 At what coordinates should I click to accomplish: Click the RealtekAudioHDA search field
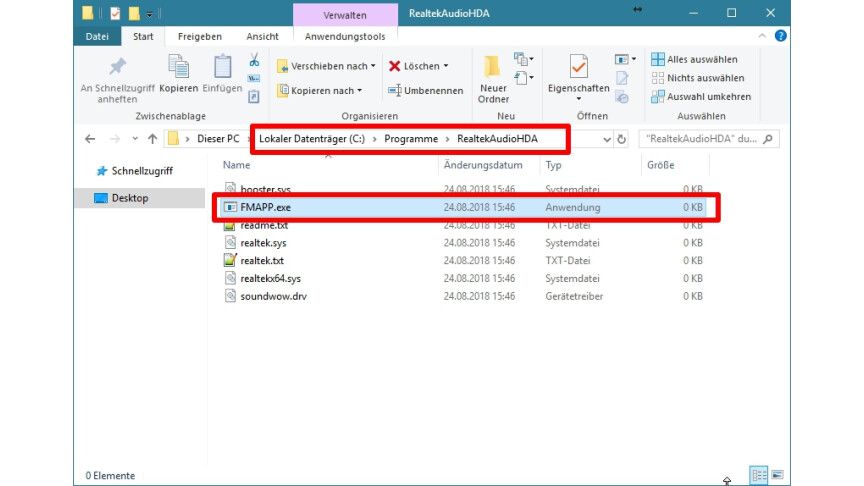pos(709,139)
